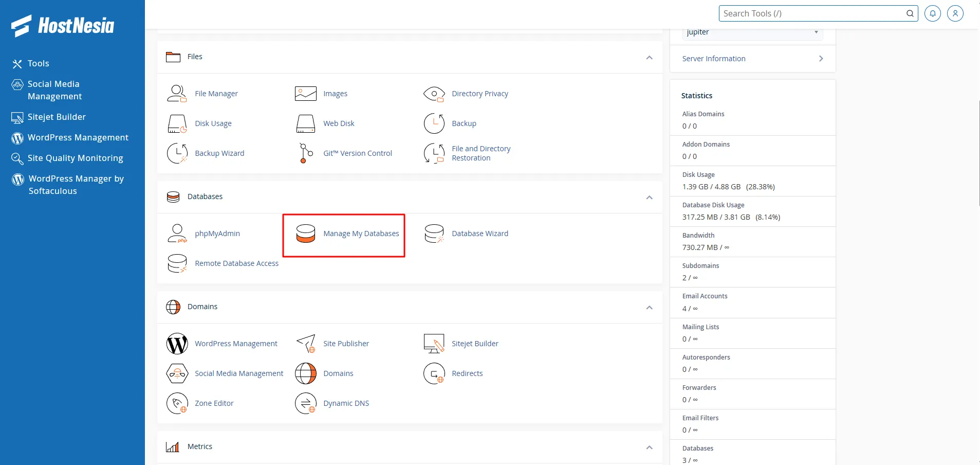Expand Server Information arrow
The width and height of the screenshot is (980, 465).
tap(821, 59)
